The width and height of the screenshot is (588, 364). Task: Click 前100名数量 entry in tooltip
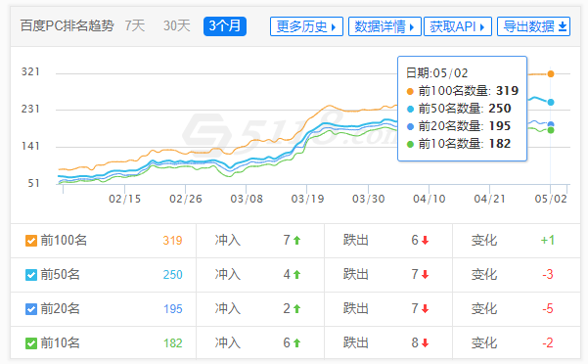(x=463, y=91)
